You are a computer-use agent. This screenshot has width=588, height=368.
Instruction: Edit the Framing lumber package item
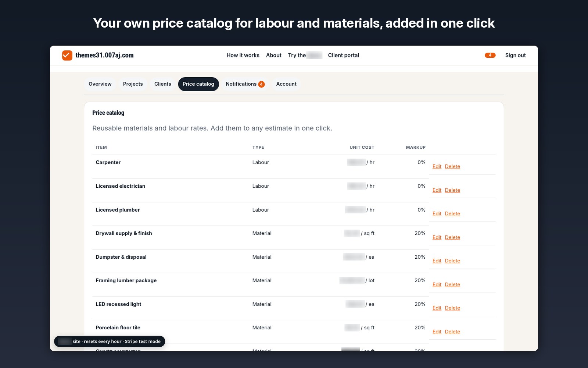437,284
